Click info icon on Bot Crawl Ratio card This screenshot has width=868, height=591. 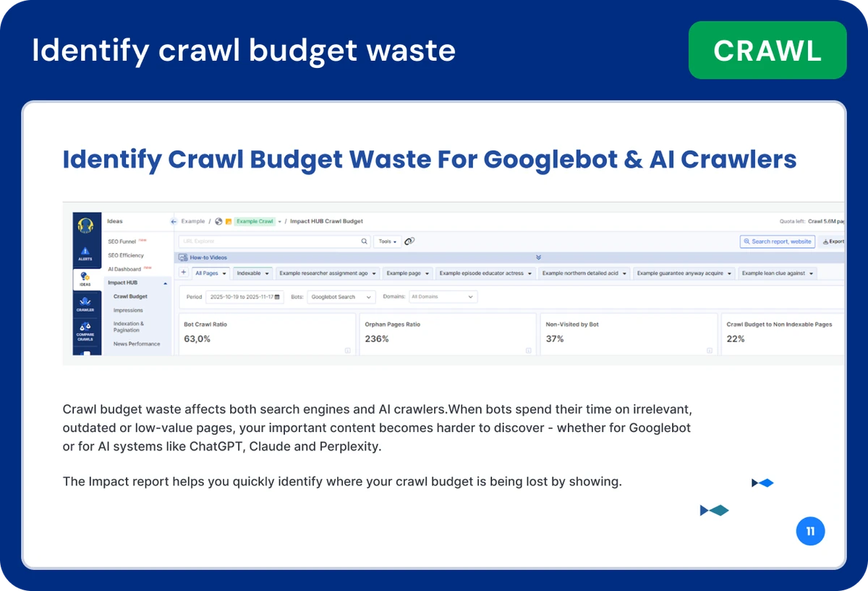tap(347, 350)
